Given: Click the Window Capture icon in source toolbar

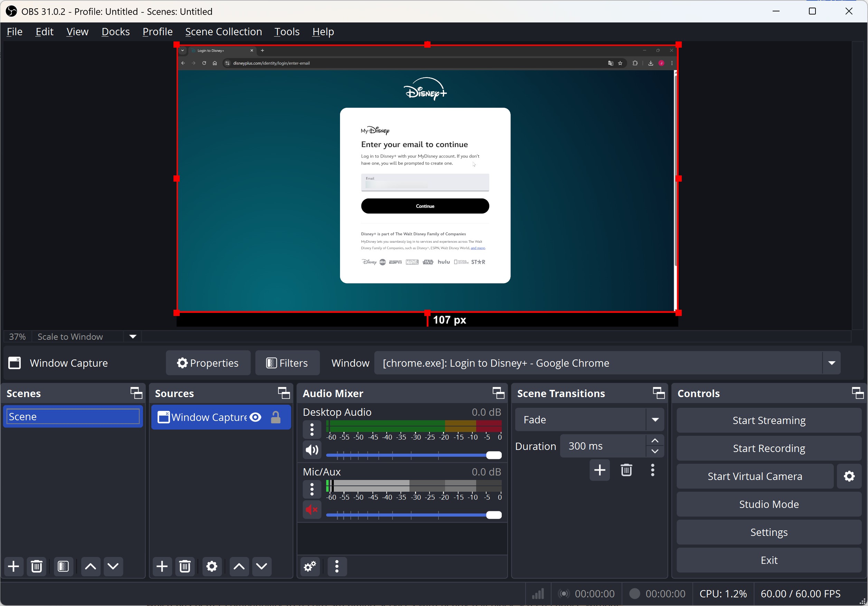Looking at the screenshot, I should point(15,363).
